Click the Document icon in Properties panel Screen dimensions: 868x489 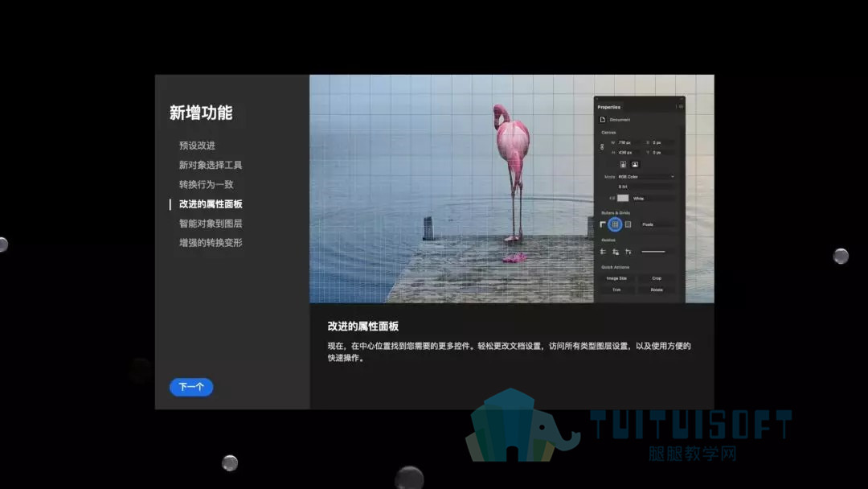coord(603,120)
